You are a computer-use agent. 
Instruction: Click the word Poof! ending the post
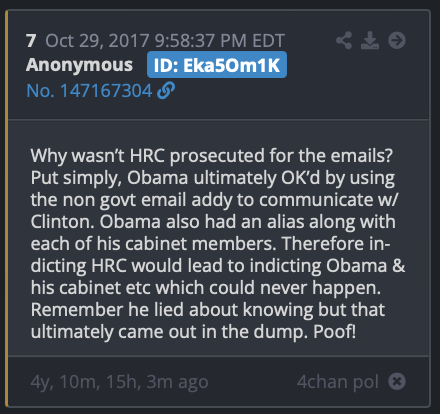[334, 332]
